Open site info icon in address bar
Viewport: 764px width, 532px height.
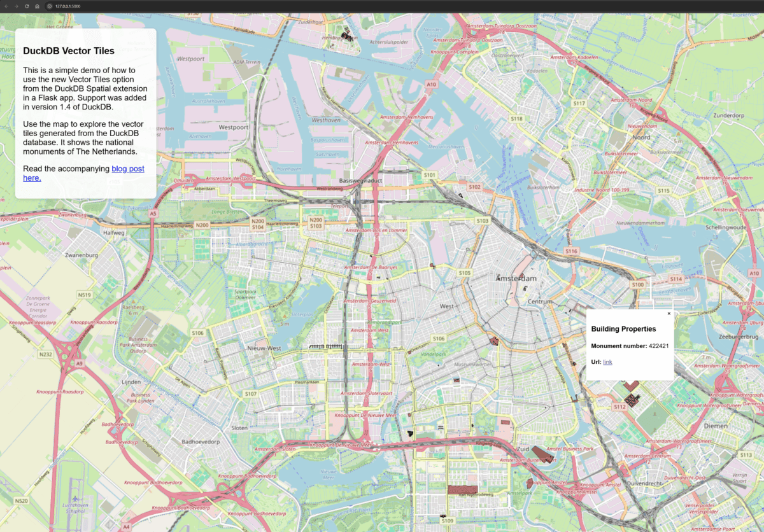(x=49, y=6)
